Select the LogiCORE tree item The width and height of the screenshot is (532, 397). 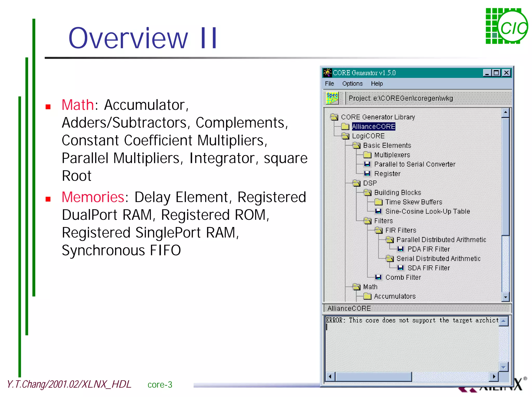coord(368,136)
